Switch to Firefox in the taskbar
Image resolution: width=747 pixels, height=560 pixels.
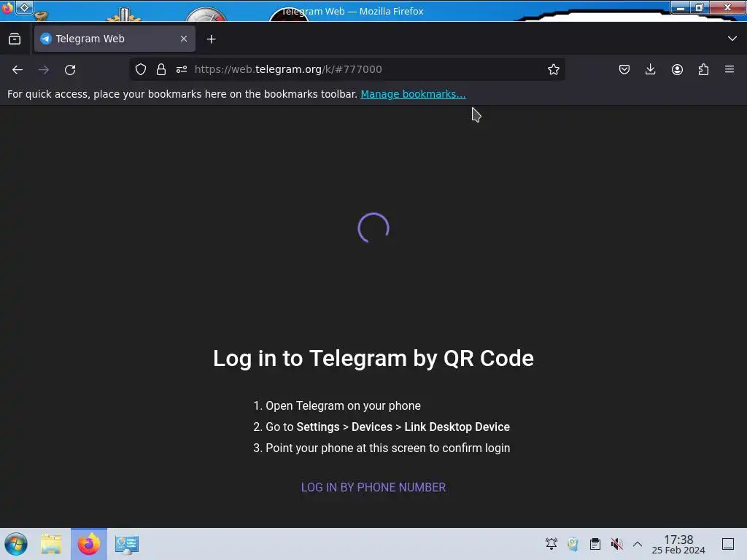89,544
